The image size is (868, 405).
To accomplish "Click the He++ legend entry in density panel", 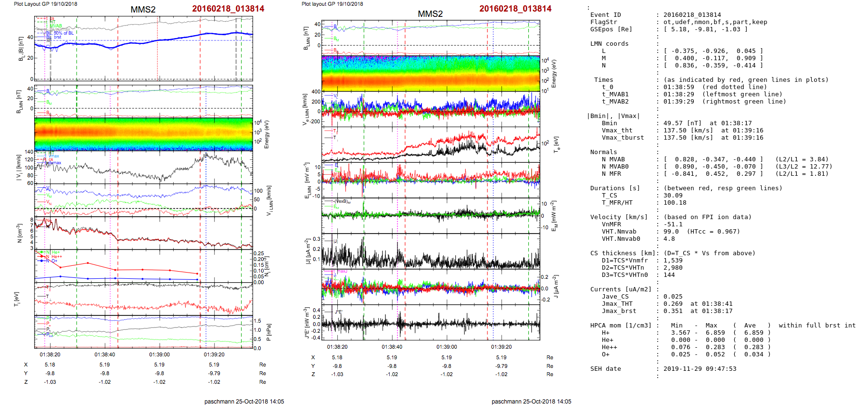I will (56, 257).
